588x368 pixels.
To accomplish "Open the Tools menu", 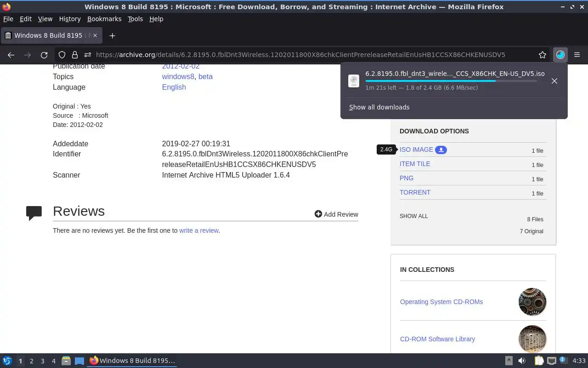I will pyautogui.click(x=136, y=19).
